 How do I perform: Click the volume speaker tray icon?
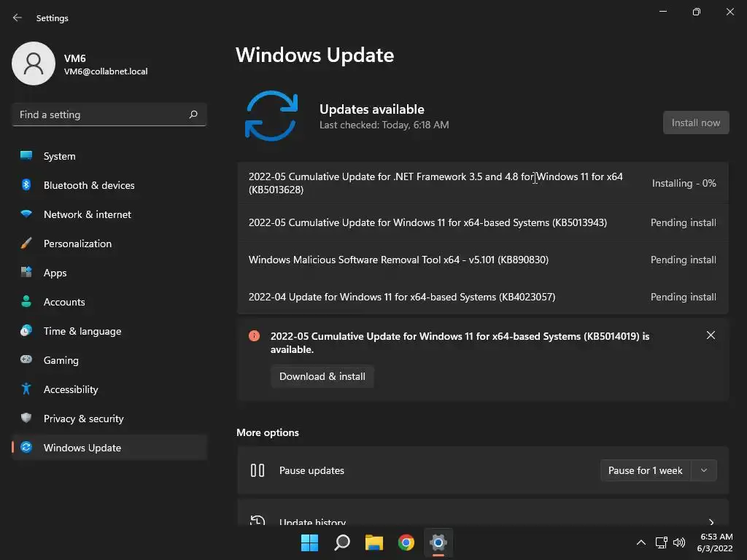(x=679, y=542)
